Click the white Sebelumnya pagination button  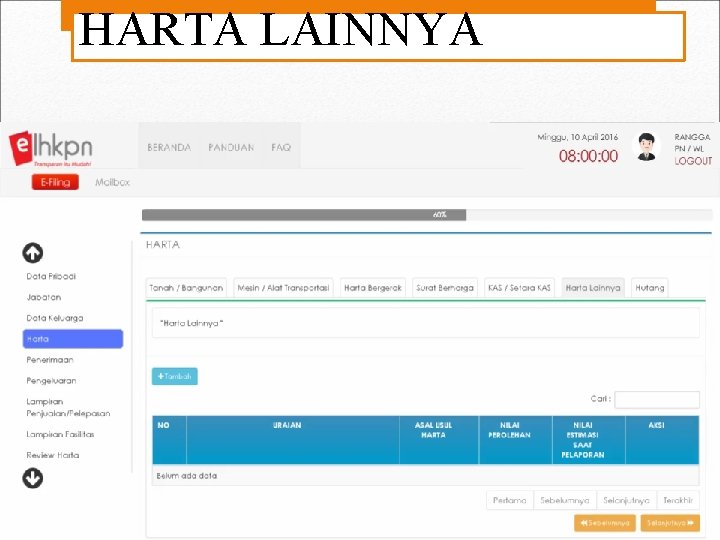tap(565, 501)
